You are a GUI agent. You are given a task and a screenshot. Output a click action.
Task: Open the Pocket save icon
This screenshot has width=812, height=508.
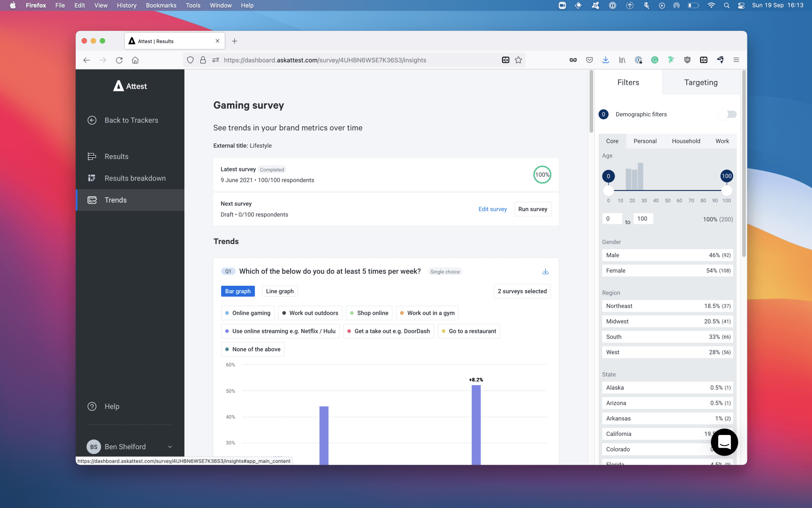tap(590, 60)
